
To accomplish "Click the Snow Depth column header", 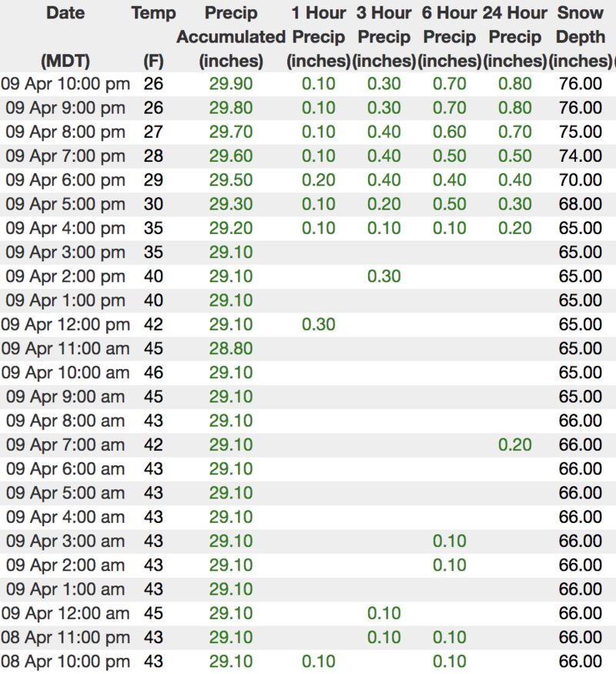I will tap(581, 36).
